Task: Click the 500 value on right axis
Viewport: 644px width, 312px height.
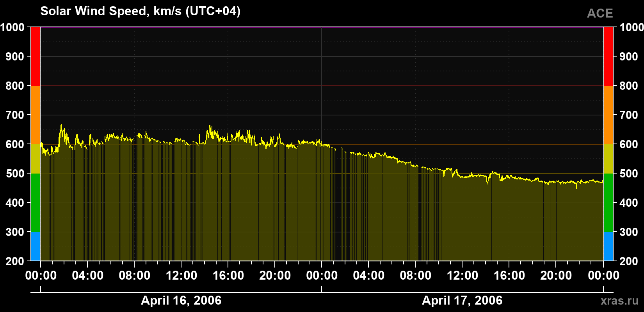Action: pyautogui.click(x=629, y=174)
